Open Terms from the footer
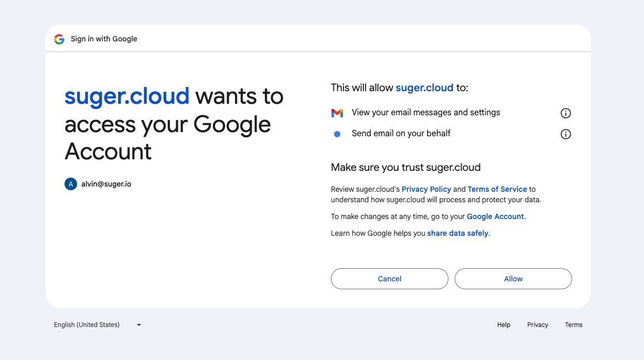The width and height of the screenshot is (644, 360). 574,324
